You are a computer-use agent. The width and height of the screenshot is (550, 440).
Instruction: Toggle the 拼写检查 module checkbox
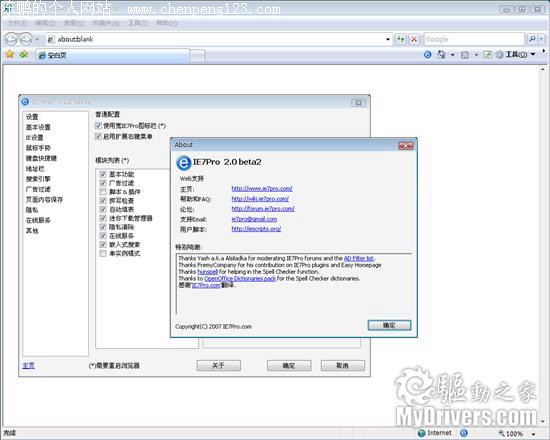click(x=103, y=200)
